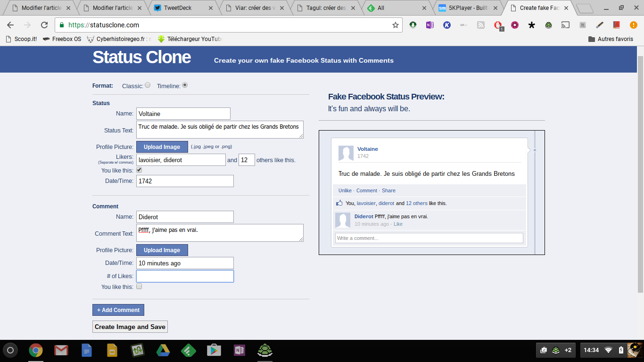Open OneNote from the shelf
Screen dimensions: 644x362
[239, 350]
